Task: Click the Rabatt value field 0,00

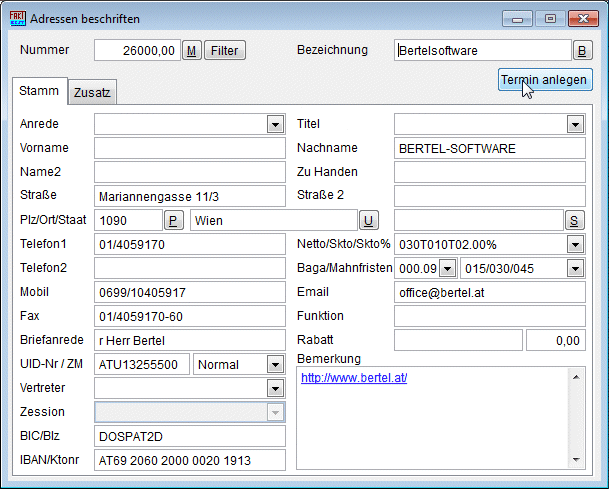Action: 556,340
